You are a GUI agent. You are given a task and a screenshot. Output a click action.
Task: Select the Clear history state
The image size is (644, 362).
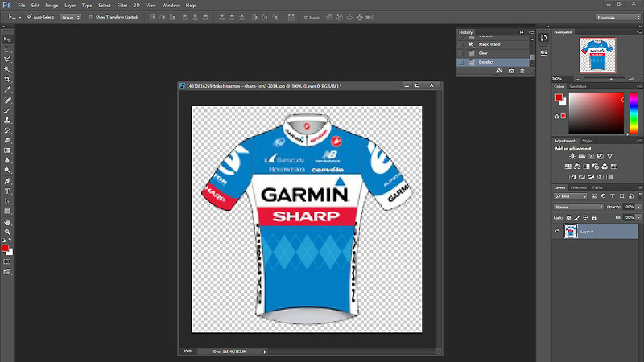(493, 53)
